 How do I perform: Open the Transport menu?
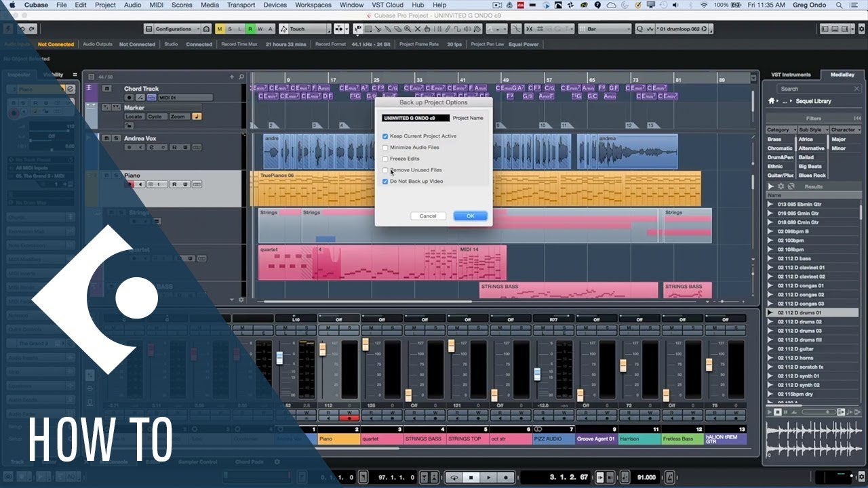tap(241, 5)
